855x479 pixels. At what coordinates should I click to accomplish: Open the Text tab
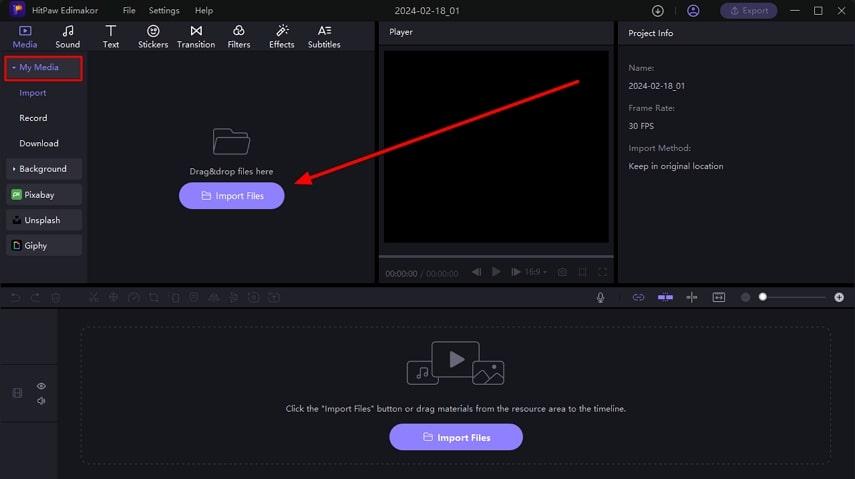pos(111,37)
